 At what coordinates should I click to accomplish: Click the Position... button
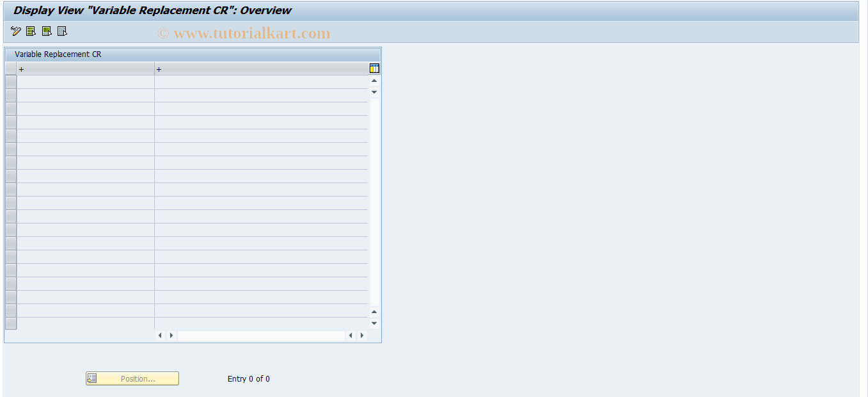click(132, 378)
